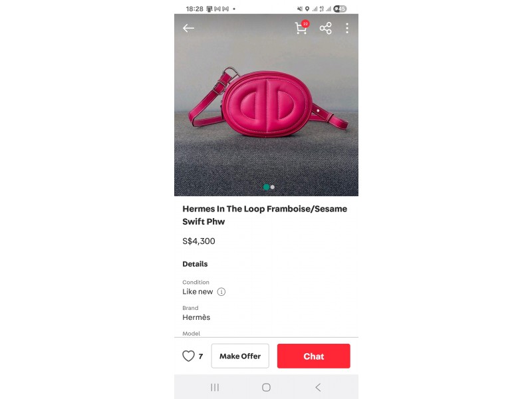Tap the back arrow icon
Image resolution: width=532 pixels, height=399 pixels.
188,28
